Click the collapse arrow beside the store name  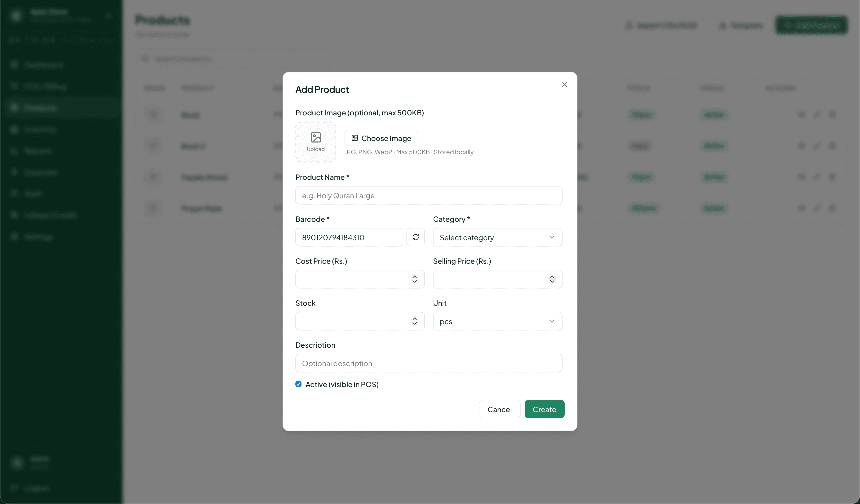click(x=109, y=15)
